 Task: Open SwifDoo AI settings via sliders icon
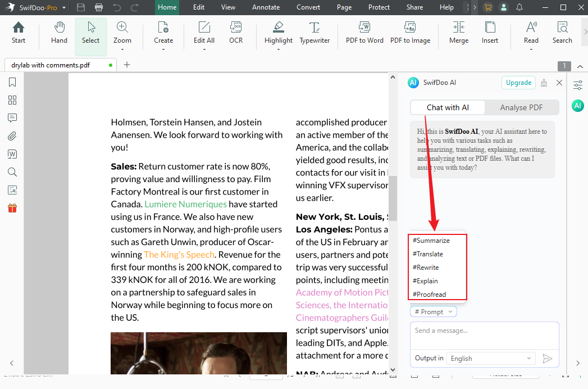pos(577,85)
